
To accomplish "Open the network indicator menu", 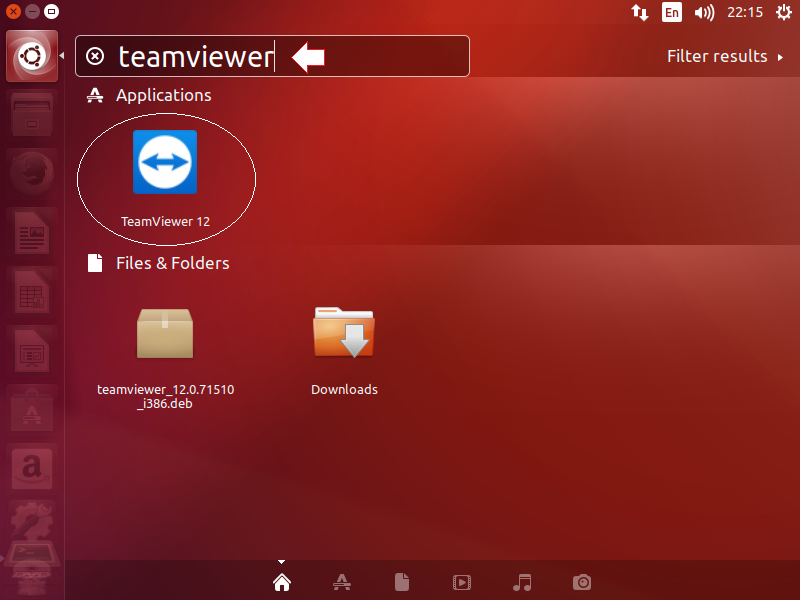I will (639, 12).
